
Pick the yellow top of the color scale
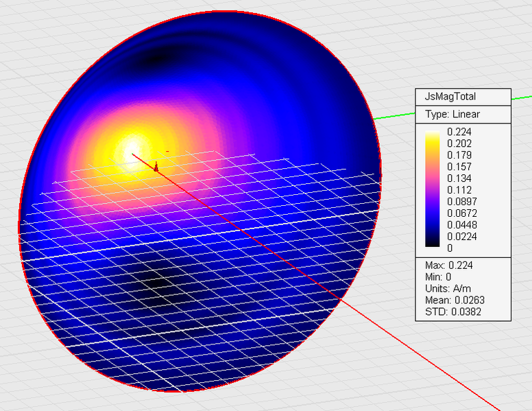coord(433,135)
